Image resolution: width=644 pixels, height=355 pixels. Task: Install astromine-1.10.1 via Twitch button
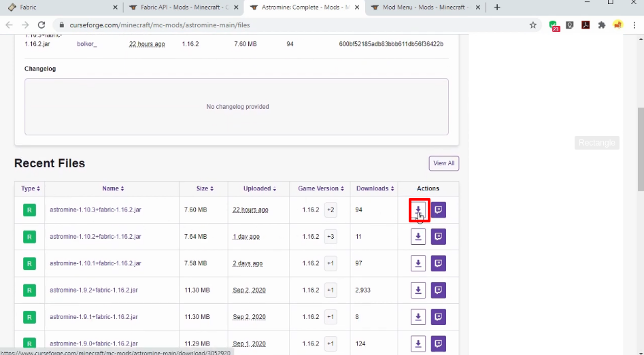438,263
